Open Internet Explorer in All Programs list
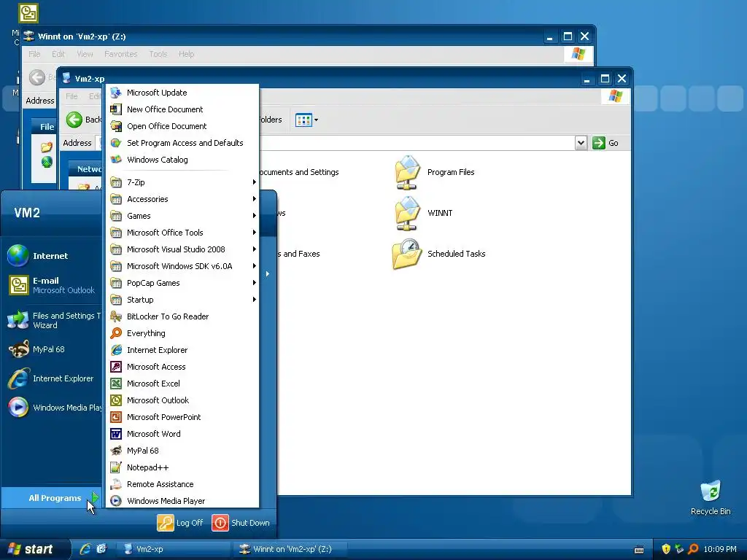 tap(182, 349)
